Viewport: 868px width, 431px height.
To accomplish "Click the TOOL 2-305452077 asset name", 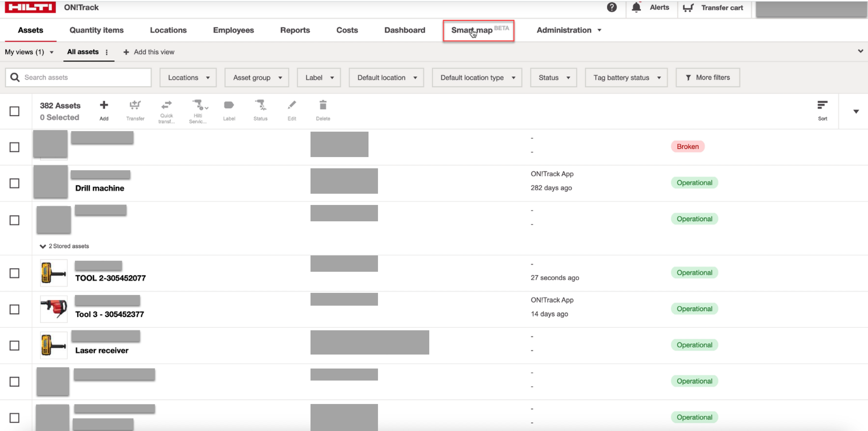I will pos(110,278).
